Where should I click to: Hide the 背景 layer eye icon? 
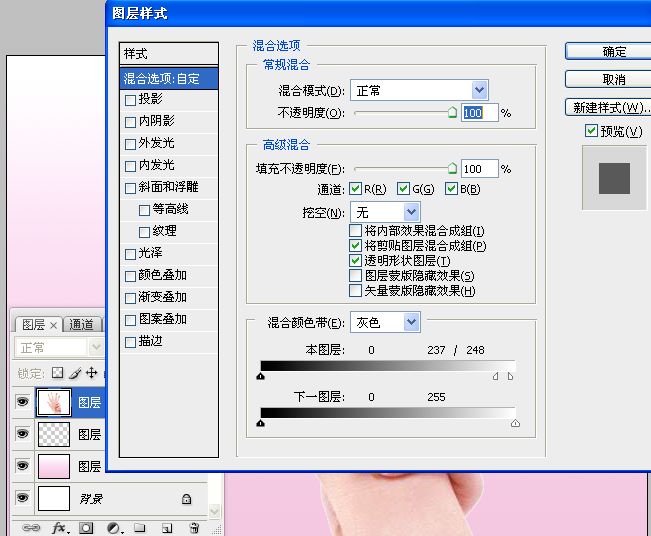tap(22, 497)
